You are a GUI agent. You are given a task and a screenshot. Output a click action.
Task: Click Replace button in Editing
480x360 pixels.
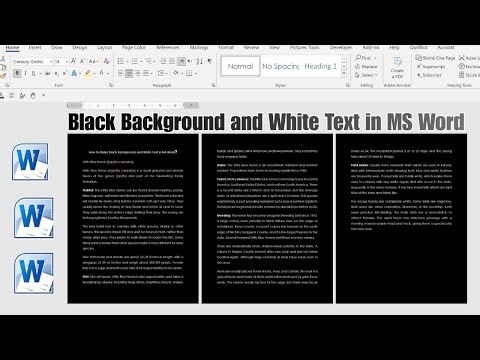coord(366,67)
